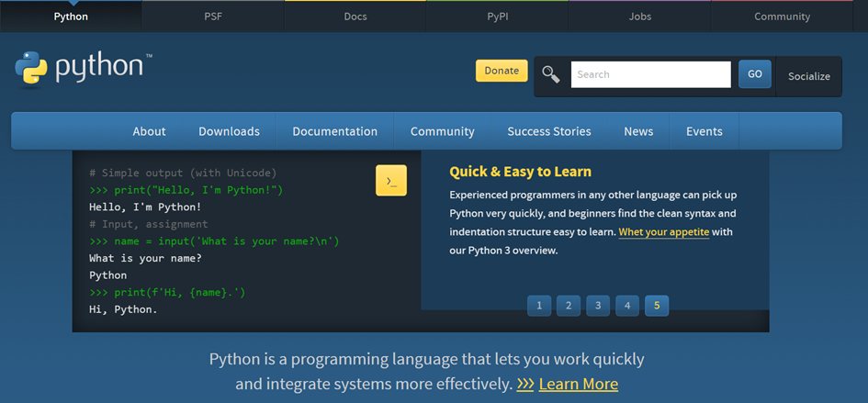This screenshot has height=403, width=868.
Task: Click the Python logo
Action: 84,69
